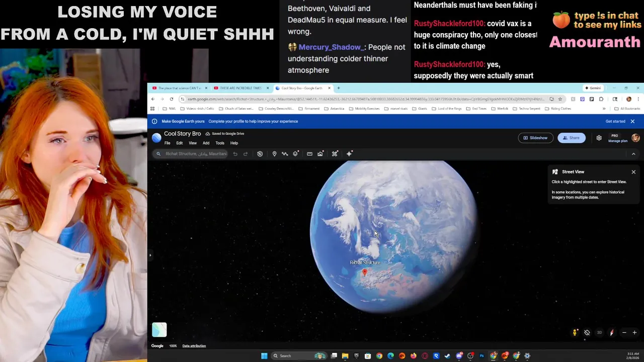644x362 pixels.
Task: Click the Saved to Google Drive status
Action: coord(225,134)
